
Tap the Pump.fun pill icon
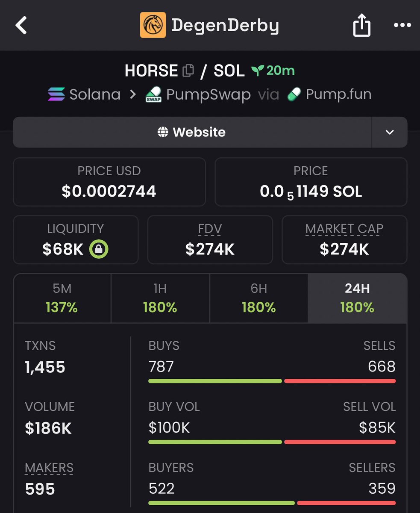[294, 94]
